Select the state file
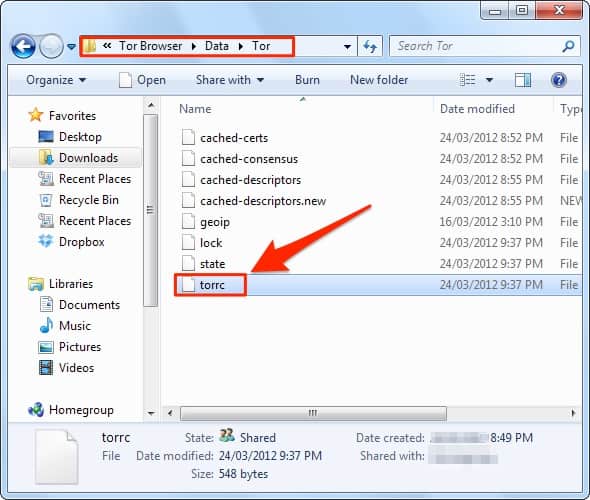590x500 pixels. 212,264
